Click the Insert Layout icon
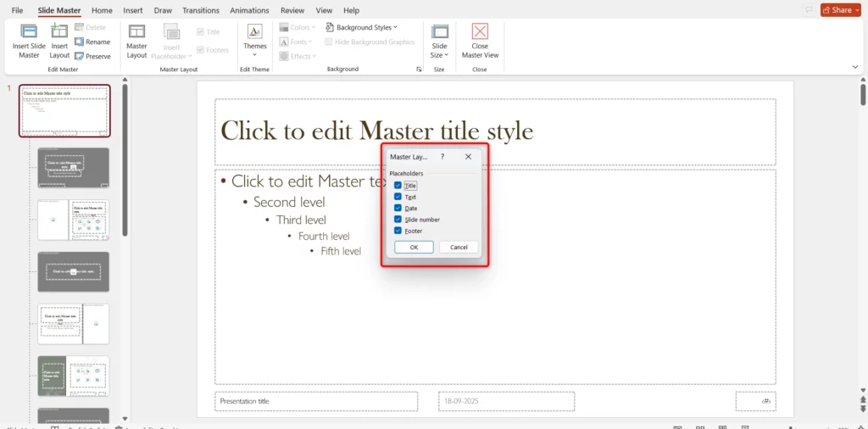The width and height of the screenshot is (868, 429). 59,31
